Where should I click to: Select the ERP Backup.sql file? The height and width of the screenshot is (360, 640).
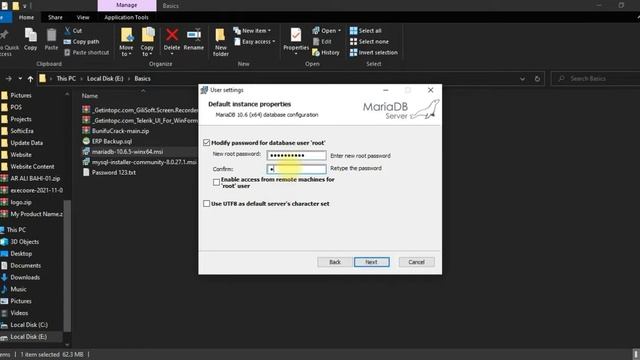[107, 141]
